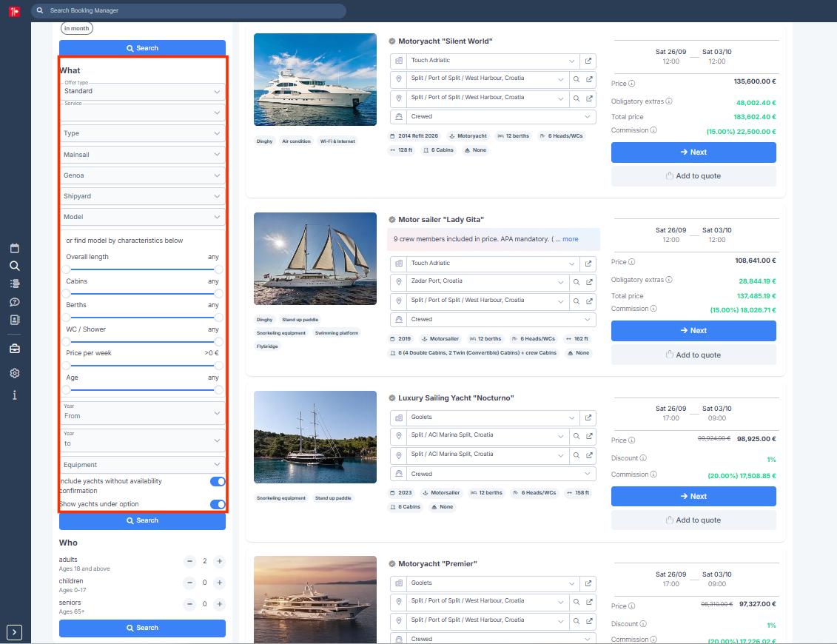Toggle include yachts without availability confirmation
The image size is (837, 644).
218,482
